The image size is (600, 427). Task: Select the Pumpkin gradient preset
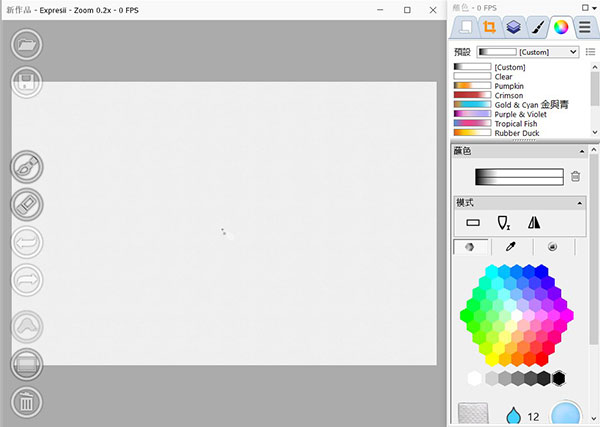tap(488, 86)
